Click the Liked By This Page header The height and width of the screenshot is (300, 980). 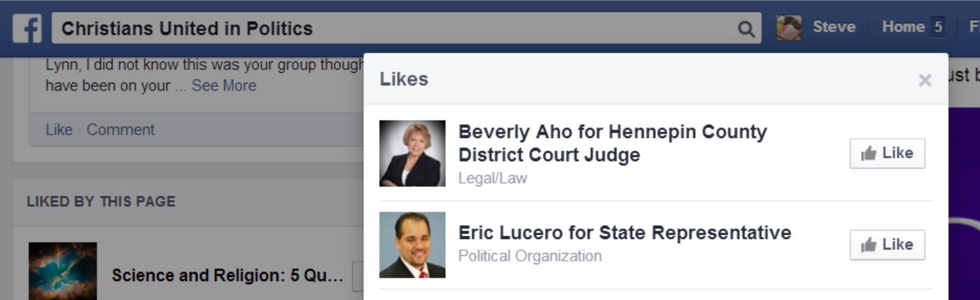101,202
